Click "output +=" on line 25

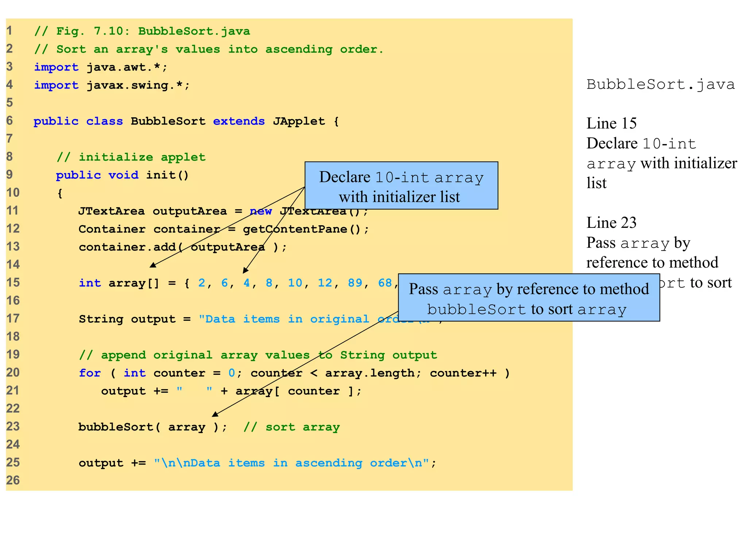click(x=112, y=463)
